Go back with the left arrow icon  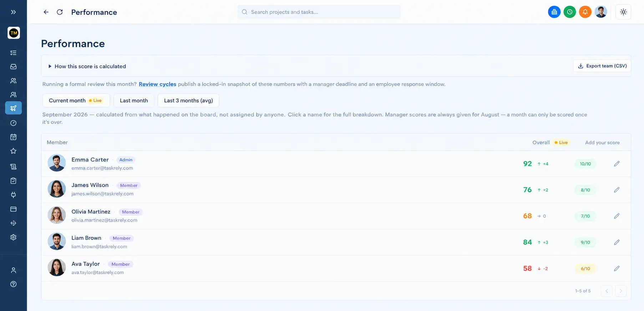[46, 12]
